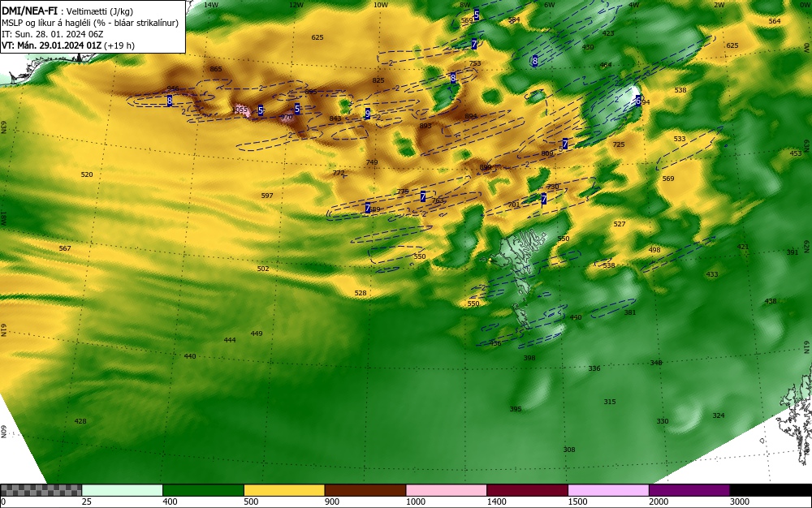
Task: Click the legend scale number 2000
Action: (x=659, y=502)
